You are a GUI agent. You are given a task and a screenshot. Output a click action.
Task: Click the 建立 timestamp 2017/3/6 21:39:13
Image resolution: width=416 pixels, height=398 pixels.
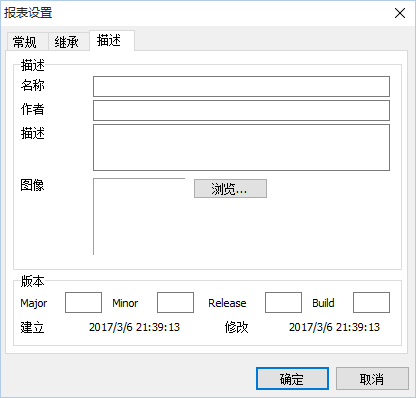(x=134, y=327)
